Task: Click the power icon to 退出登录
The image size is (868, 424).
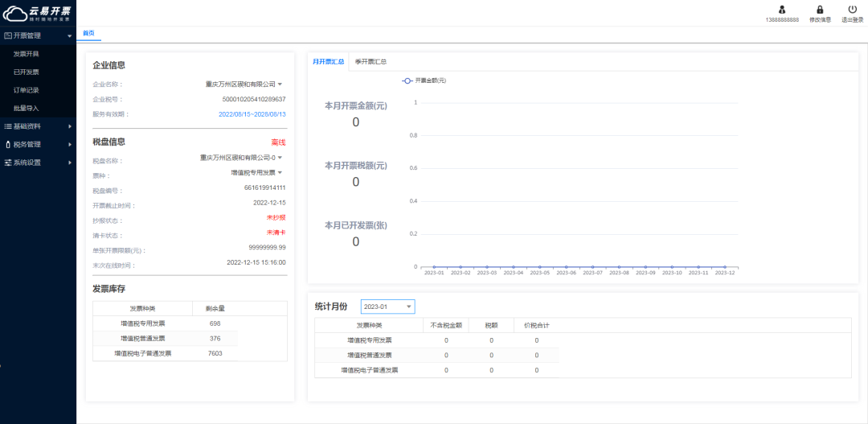Action: click(852, 10)
